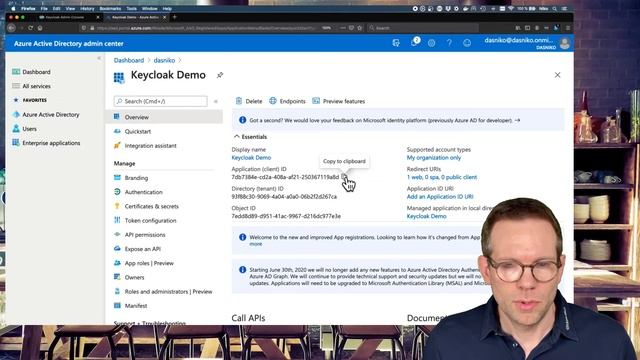The image size is (640, 360).
Task: Switch to the Keycloak Admin Console browser tab
Action: click(68, 17)
